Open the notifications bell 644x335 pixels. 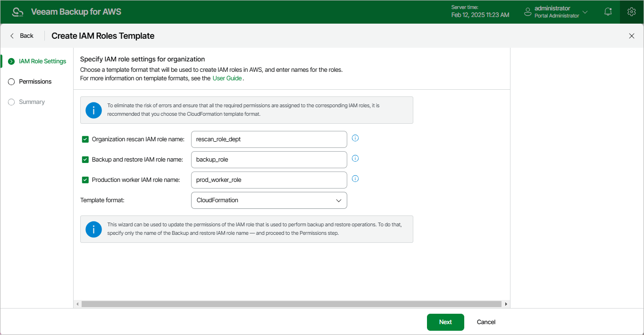click(x=608, y=11)
